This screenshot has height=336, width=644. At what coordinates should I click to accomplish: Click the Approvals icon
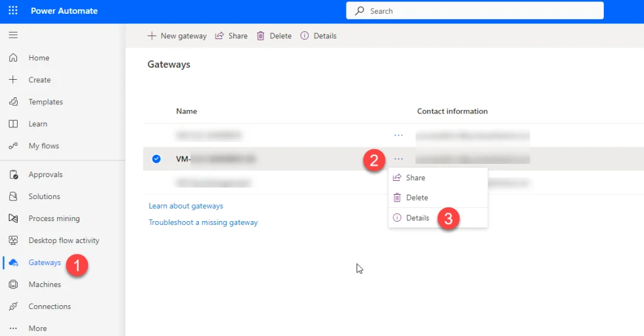(13, 175)
